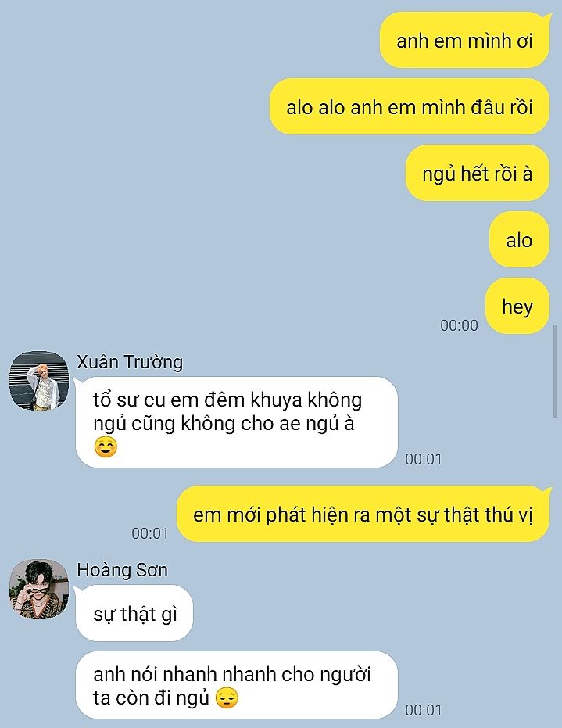The height and width of the screenshot is (728, 562).
Task: Select the 'em mới phát hiện ra' message bubble
Action: click(363, 514)
